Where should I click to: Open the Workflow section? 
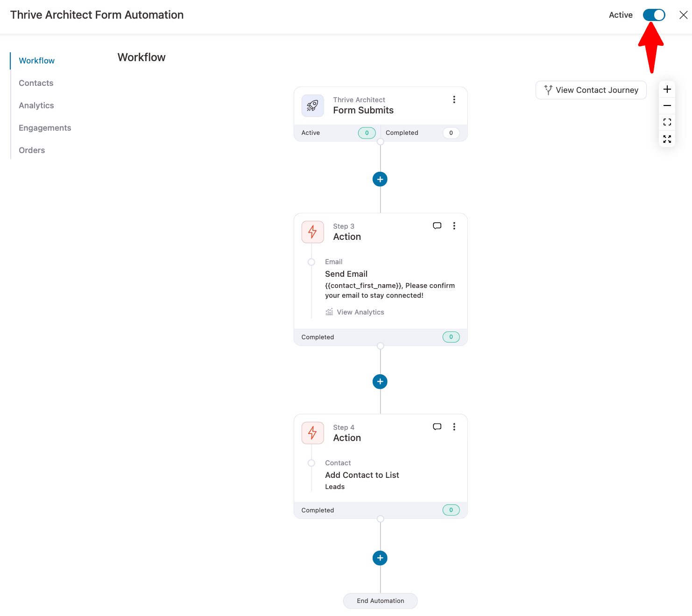point(36,61)
